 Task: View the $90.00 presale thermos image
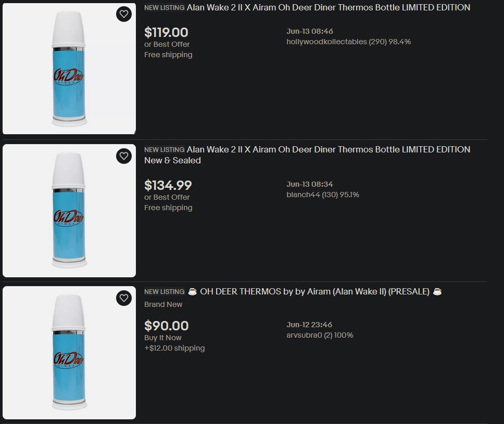coord(69,352)
